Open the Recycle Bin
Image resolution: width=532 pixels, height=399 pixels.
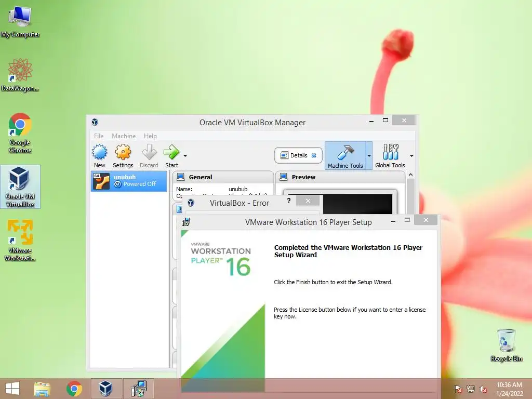coord(506,345)
